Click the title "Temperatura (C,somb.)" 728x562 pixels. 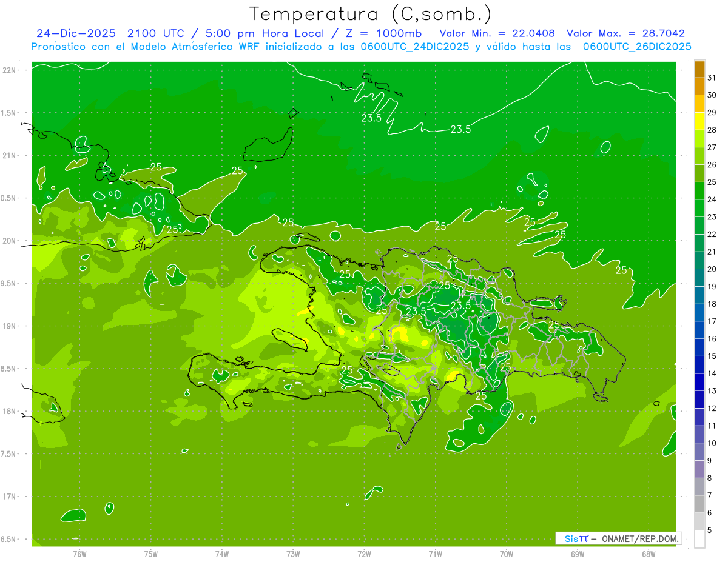coord(371,15)
